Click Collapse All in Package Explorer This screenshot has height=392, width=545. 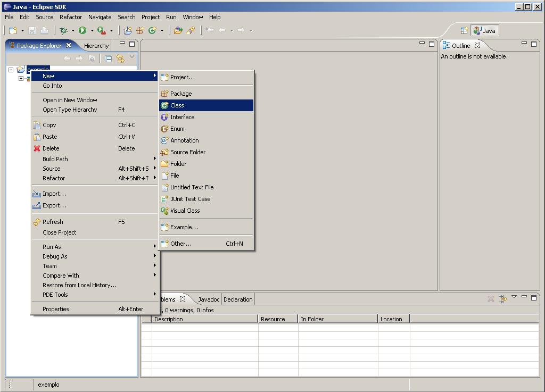(x=109, y=59)
